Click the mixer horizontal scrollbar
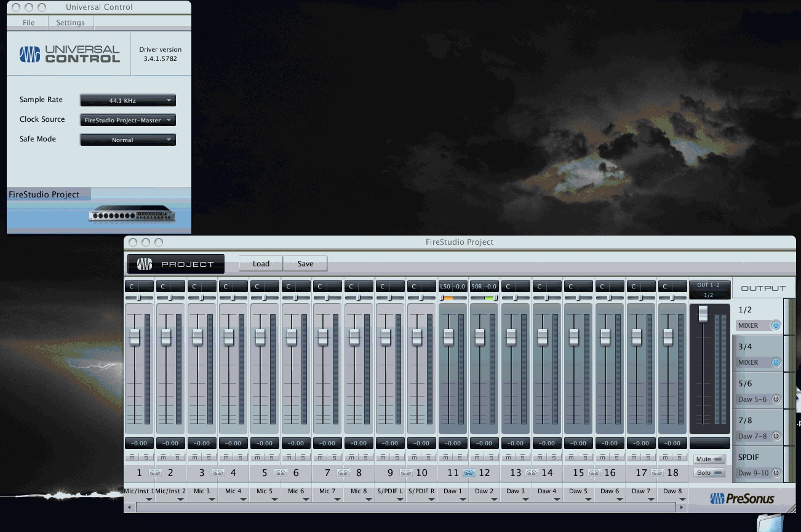 click(407, 507)
